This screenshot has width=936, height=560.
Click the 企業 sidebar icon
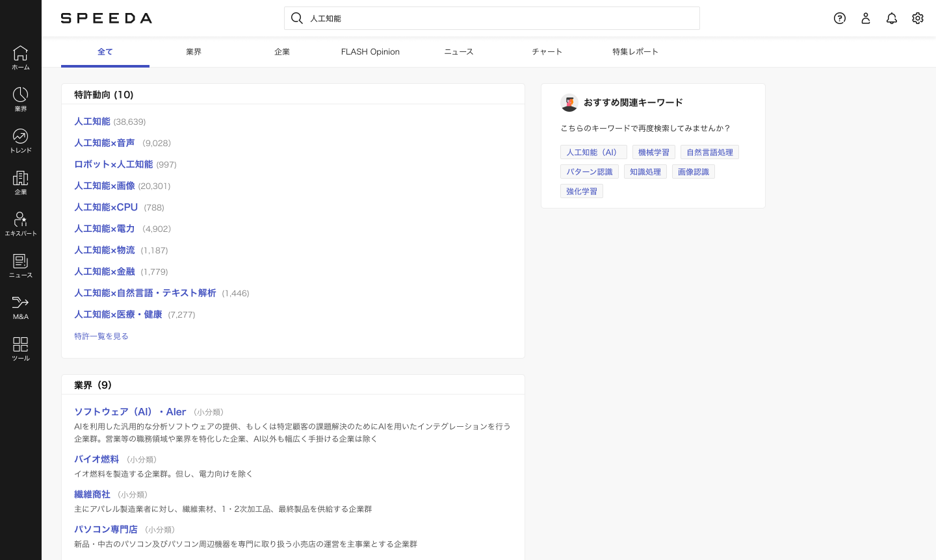tap(21, 183)
